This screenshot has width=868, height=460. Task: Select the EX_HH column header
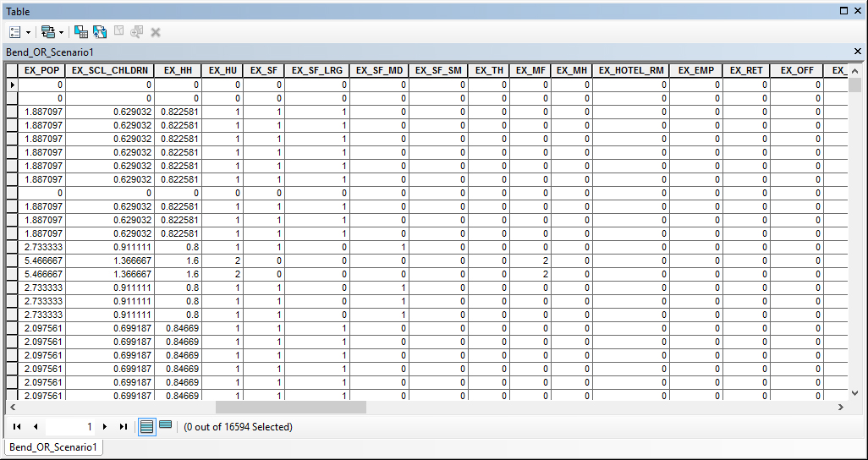click(x=179, y=70)
